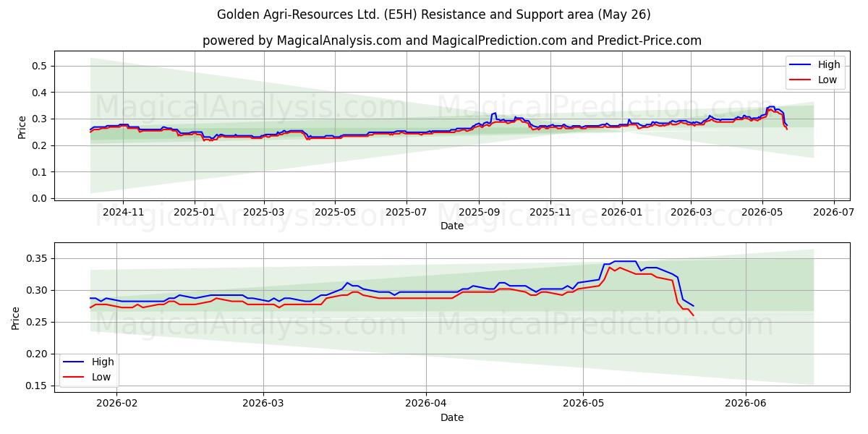
Task: Click the 2025-07 x-axis label
Action: point(406,212)
